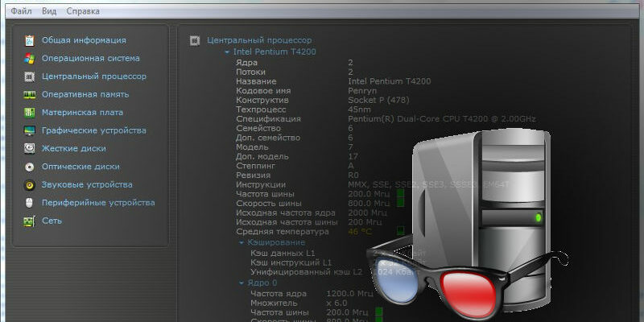
Task: Click the x 6.0 multiplier value
Action: [336, 303]
